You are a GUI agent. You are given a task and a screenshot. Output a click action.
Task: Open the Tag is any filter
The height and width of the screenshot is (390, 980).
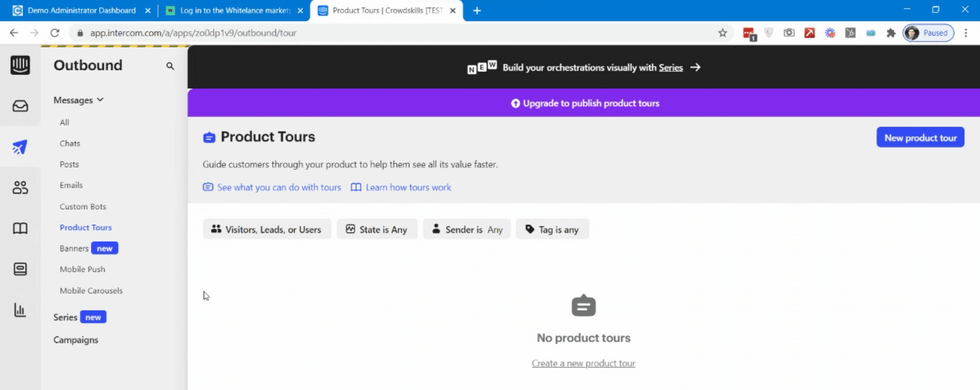(552, 229)
